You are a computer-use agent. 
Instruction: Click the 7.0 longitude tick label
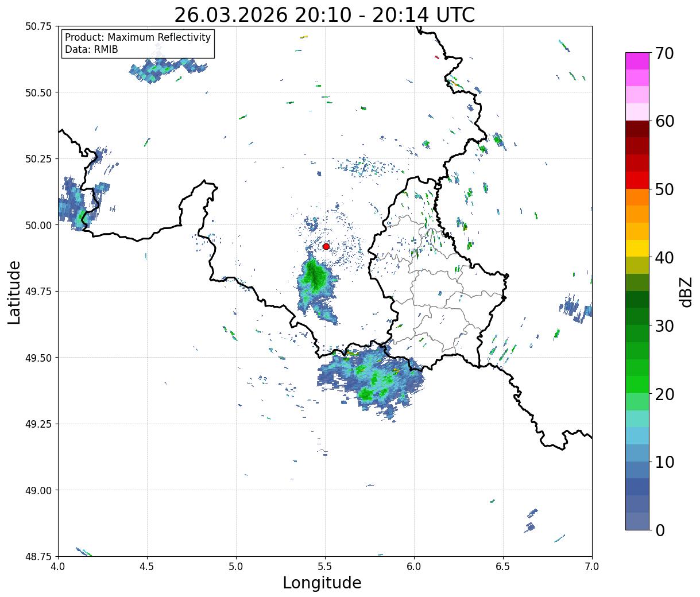click(592, 566)
